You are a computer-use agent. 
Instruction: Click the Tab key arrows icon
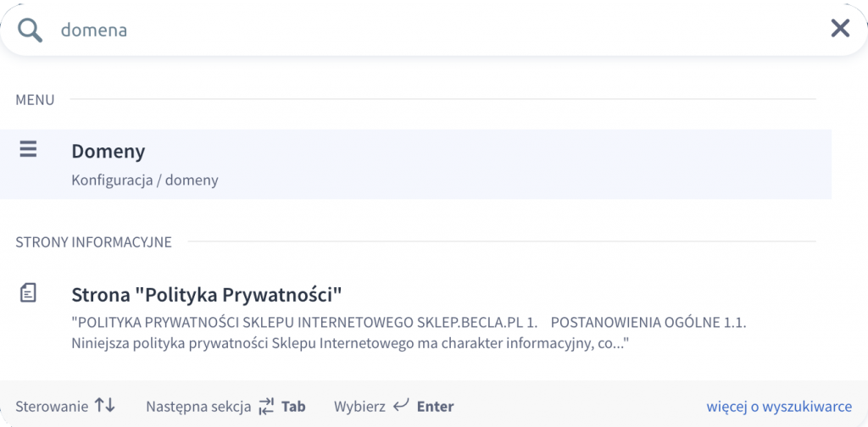click(x=266, y=406)
